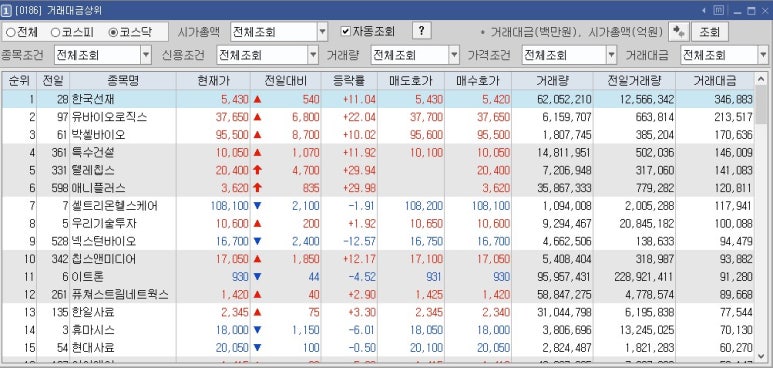Select the 한일사료 stock row

378,312
